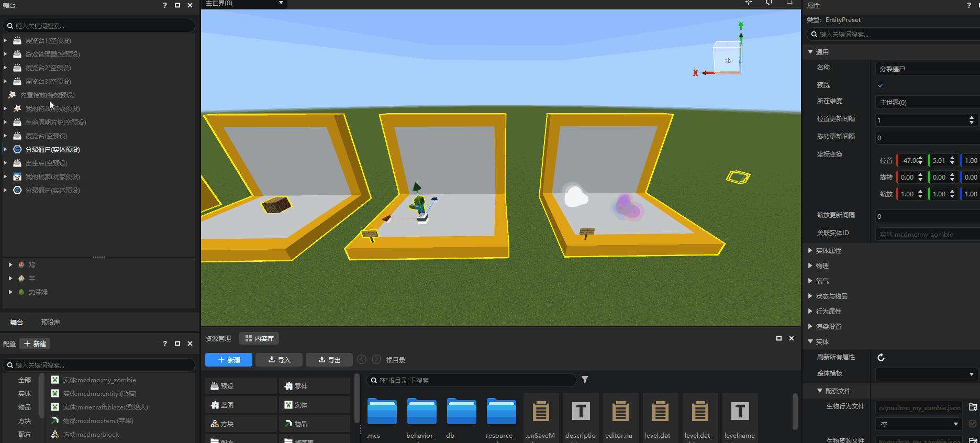Select the level.dat file icon

pos(660,412)
